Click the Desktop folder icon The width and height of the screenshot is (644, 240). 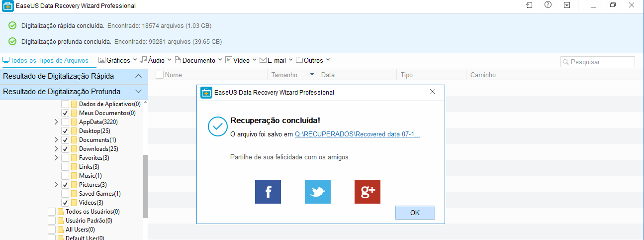pos(74,131)
